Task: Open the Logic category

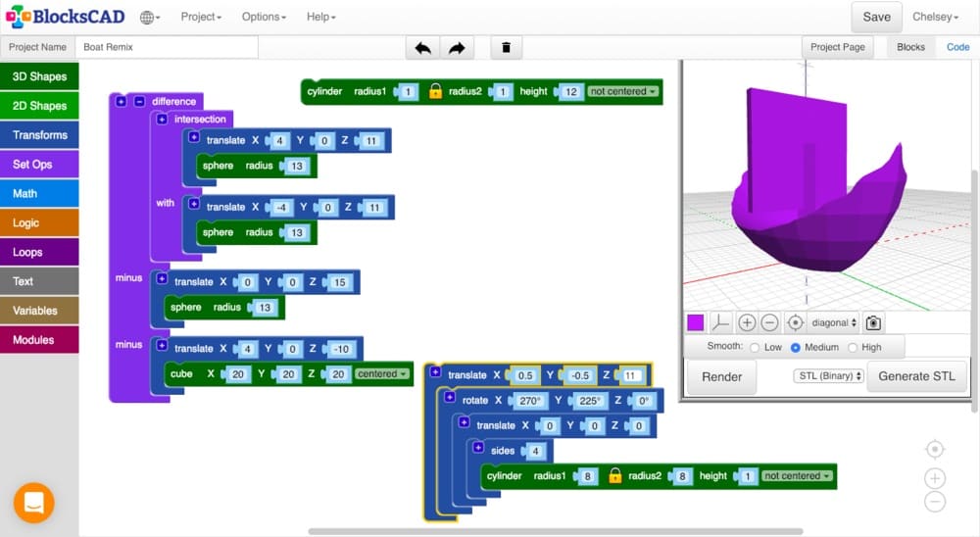Action: [x=39, y=222]
